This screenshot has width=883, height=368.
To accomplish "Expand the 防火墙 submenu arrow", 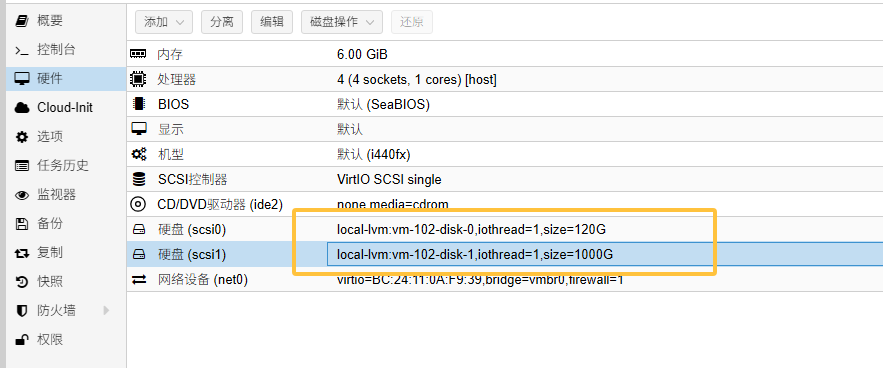I will point(107,310).
